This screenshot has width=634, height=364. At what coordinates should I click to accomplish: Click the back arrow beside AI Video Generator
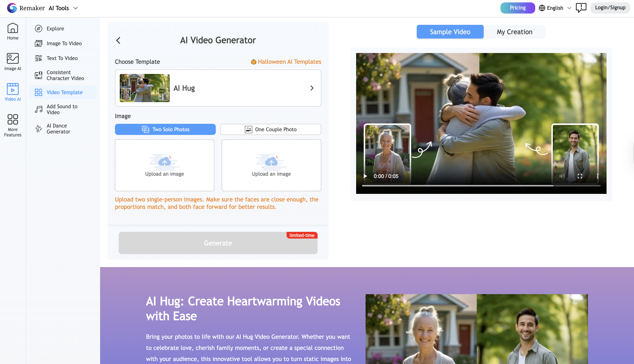click(118, 40)
